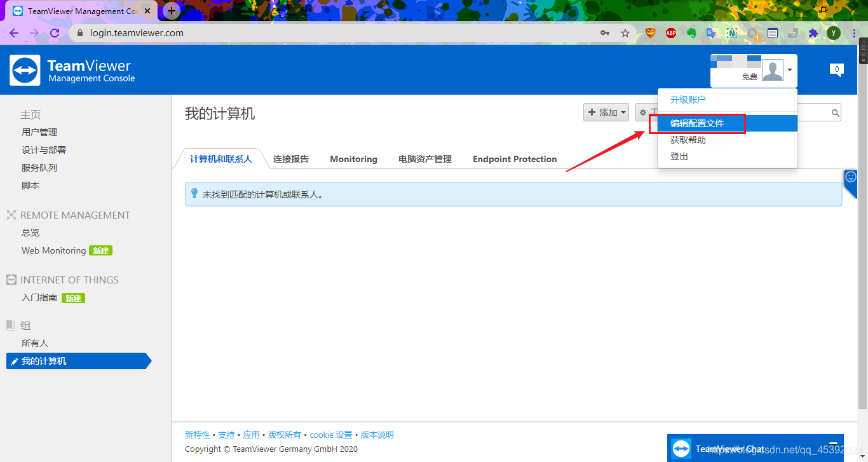Click the TeamViewer Chat bar icon
Screen dimensions: 868x462
[681, 449]
